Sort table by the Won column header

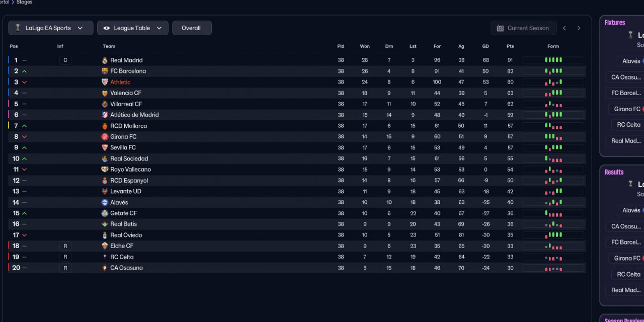pyautogui.click(x=365, y=46)
